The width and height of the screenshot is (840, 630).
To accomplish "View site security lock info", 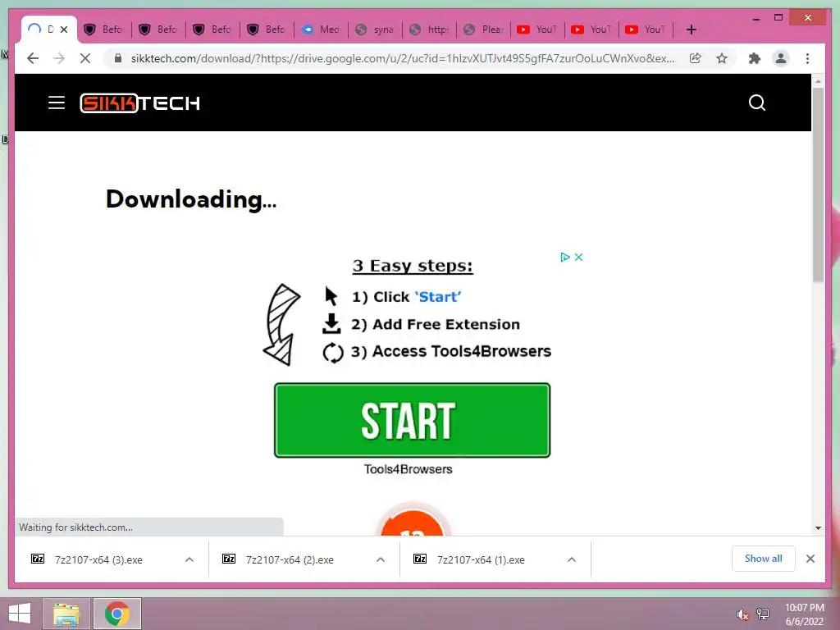I will [118, 58].
